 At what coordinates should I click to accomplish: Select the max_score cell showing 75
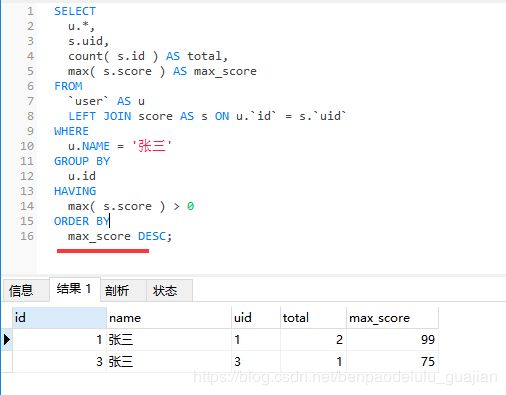click(x=392, y=362)
